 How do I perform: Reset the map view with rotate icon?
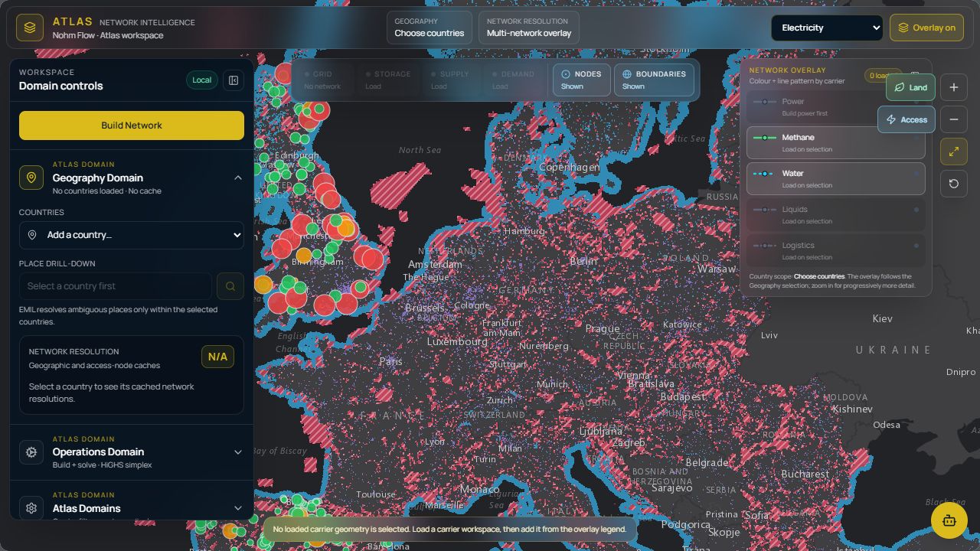(x=954, y=184)
